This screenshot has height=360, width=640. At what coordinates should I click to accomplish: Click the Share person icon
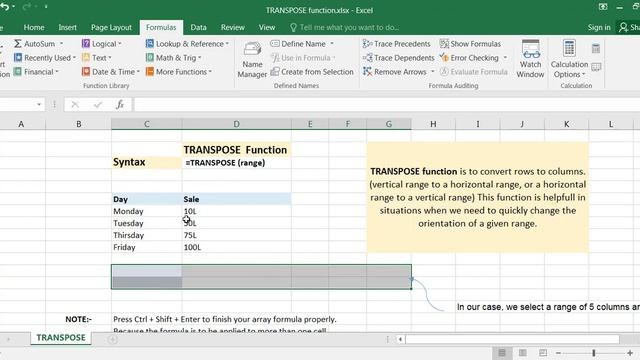(623, 27)
